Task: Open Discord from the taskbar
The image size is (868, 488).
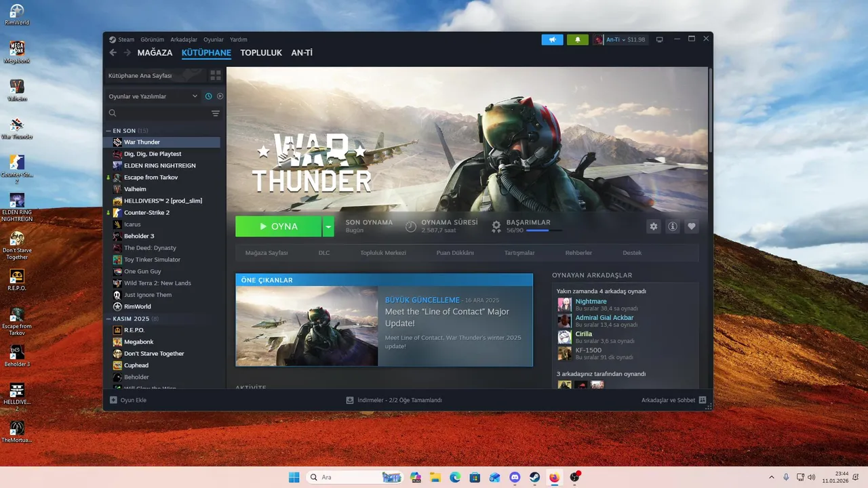Action: point(515,477)
